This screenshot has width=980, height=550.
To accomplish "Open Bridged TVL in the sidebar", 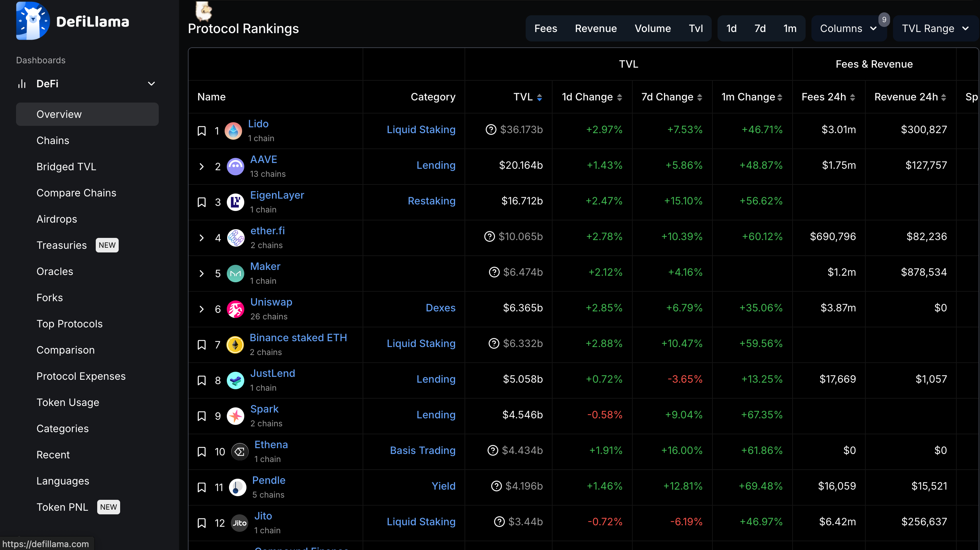I will (x=66, y=167).
